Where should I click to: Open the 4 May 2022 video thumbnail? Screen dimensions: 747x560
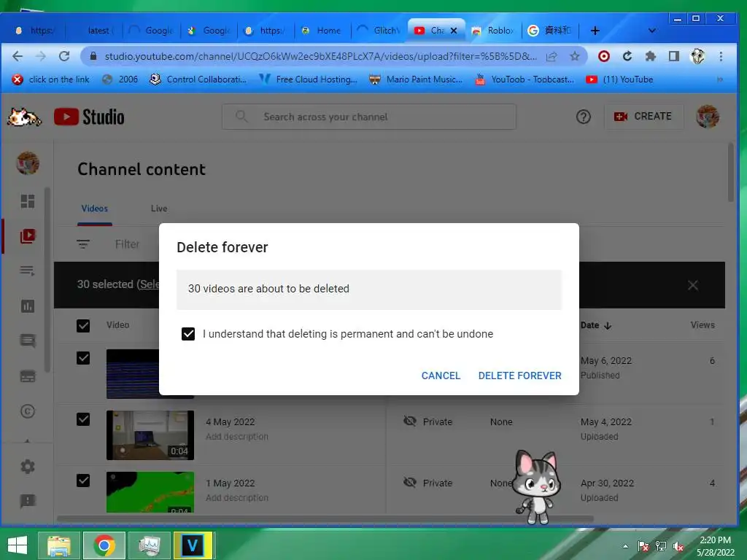pyautogui.click(x=150, y=435)
